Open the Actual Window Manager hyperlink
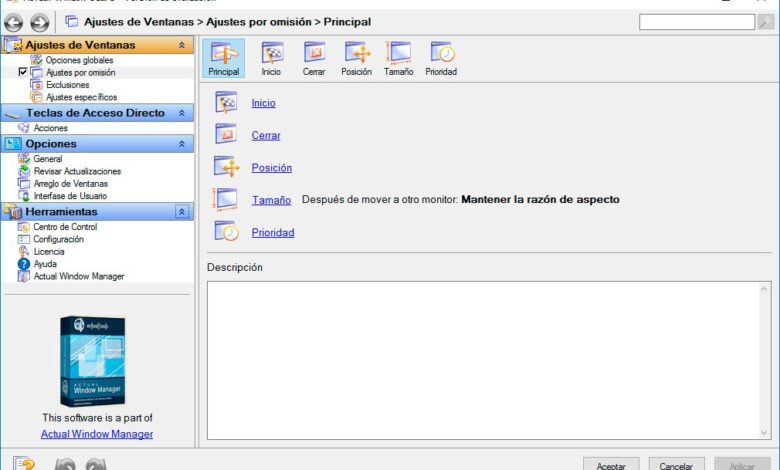Viewport: 780px width, 470px height. (x=97, y=434)
